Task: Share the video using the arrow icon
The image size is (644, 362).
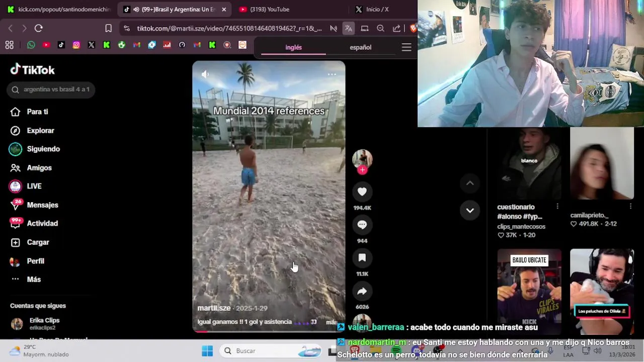Action: 362,291
